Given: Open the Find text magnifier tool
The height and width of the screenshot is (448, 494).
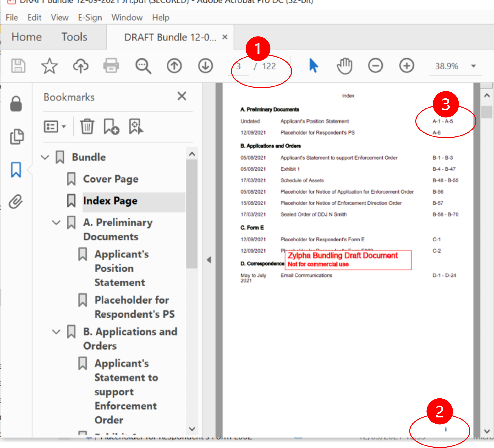Looking at the screenshot, I should click(143, 66).
